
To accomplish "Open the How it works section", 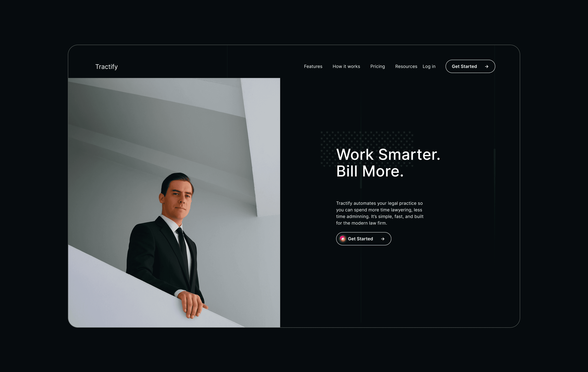I will point(346,66).
